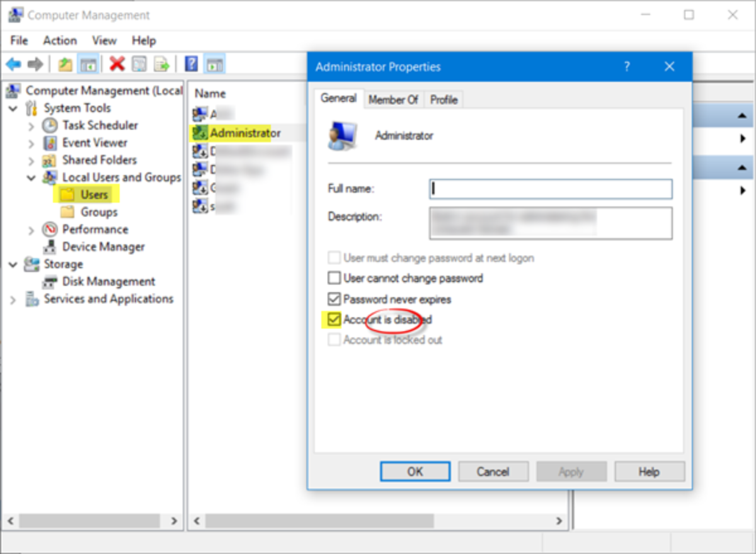Click the Task Scheduler clock icon
The width and height of the screenshot is (756, 554).
coord(50,125)
